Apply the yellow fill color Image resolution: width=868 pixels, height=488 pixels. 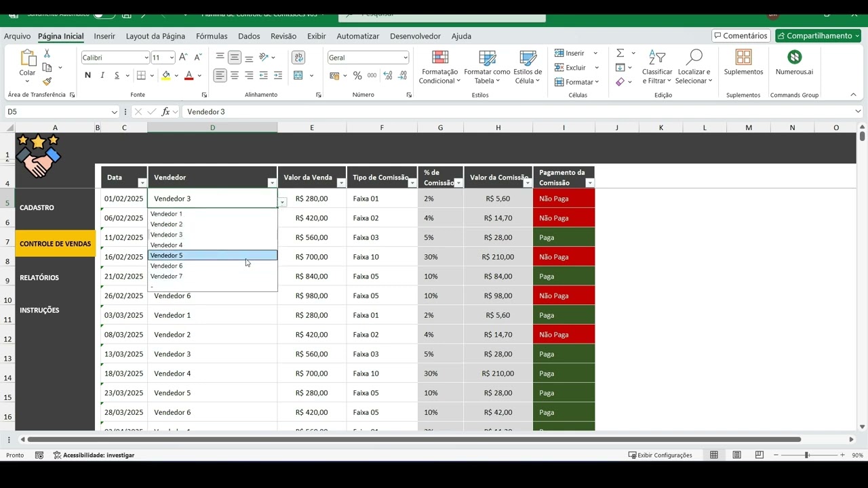click(x=165, y=75)
